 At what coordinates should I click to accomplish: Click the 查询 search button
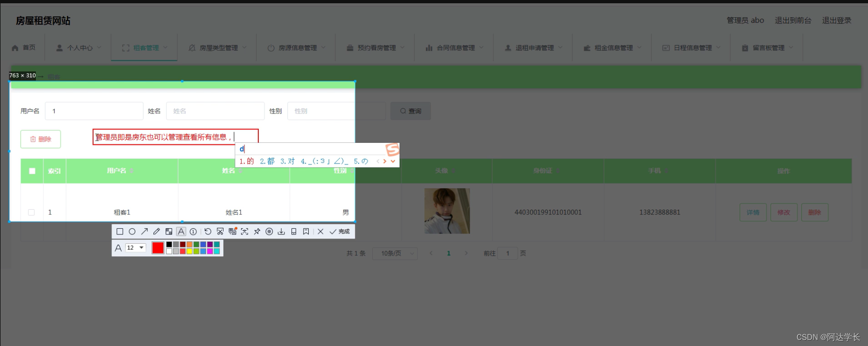click(410, 111)
